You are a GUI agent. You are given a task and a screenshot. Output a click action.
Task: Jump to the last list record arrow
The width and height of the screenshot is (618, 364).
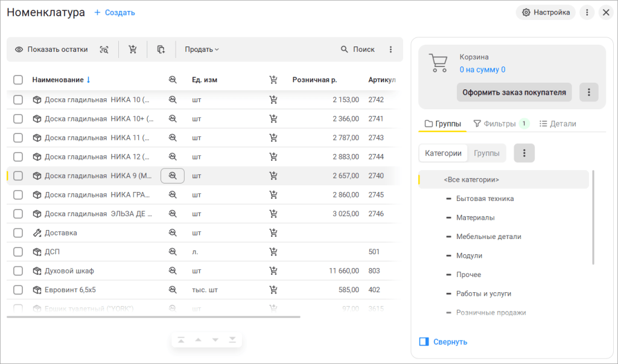click(232, 340)
